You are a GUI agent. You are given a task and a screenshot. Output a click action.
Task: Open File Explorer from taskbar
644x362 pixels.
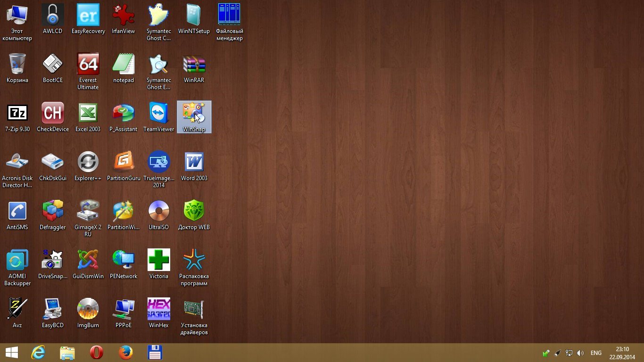(x=67, y=353)
